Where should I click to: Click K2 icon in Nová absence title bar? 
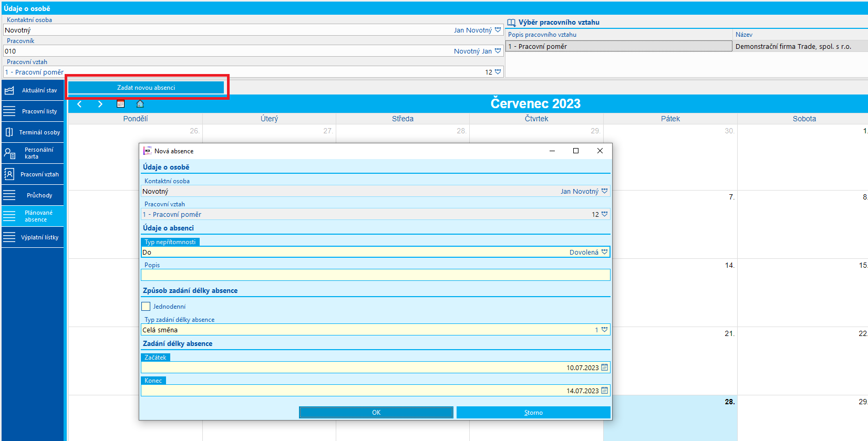[x=148, y=151]
